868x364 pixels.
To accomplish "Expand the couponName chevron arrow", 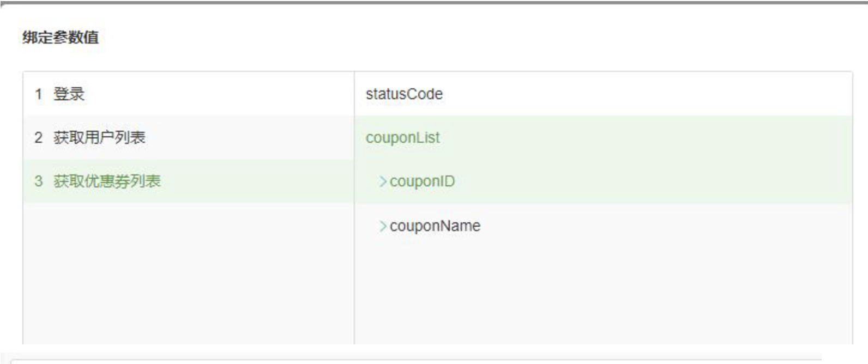I will 383,226.
